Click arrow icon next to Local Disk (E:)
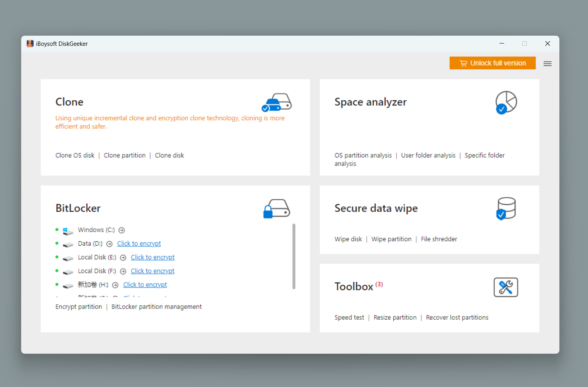The image size is (588, 387). 123,258
